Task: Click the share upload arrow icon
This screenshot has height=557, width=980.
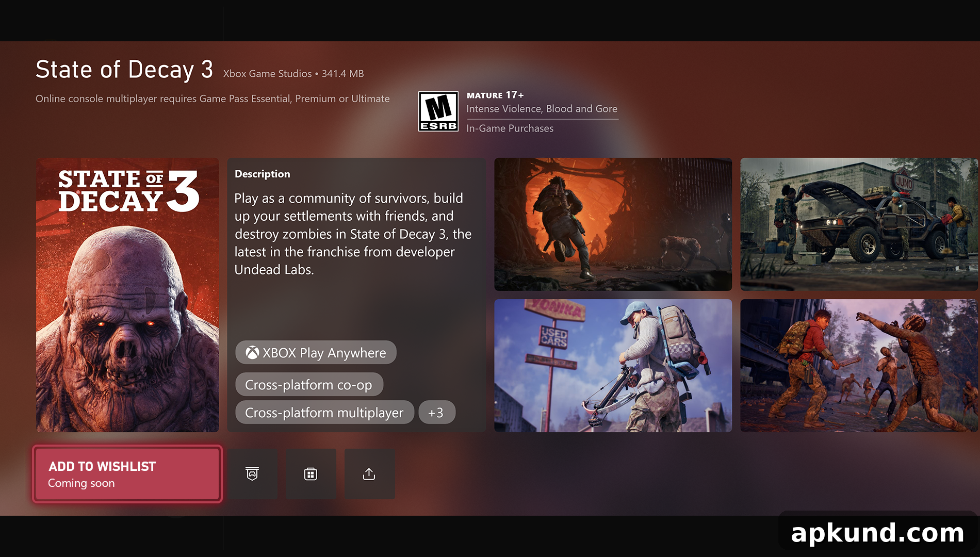Action: point(369,473)
